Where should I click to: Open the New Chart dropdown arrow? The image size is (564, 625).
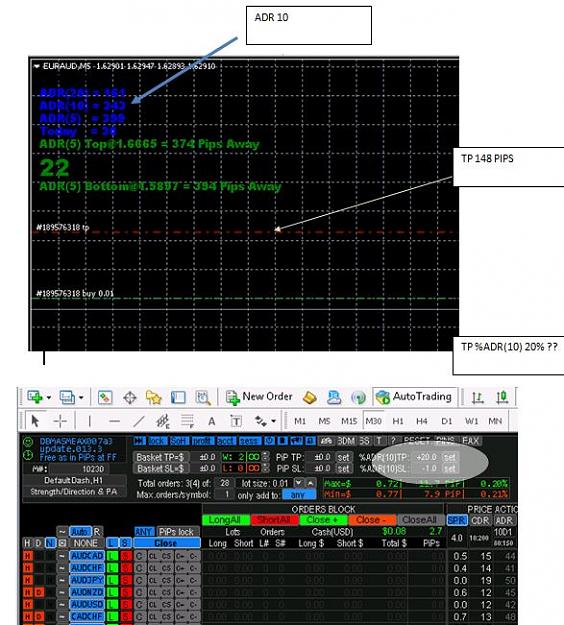49,397
